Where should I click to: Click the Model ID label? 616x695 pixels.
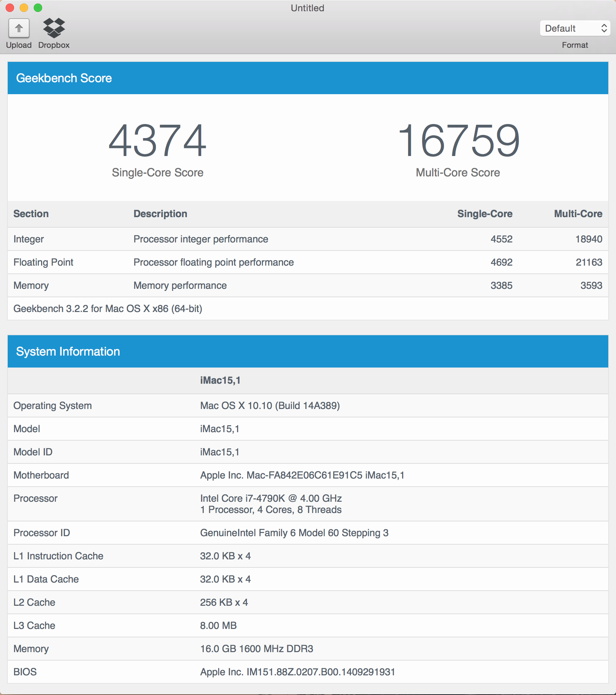(33, 452)
